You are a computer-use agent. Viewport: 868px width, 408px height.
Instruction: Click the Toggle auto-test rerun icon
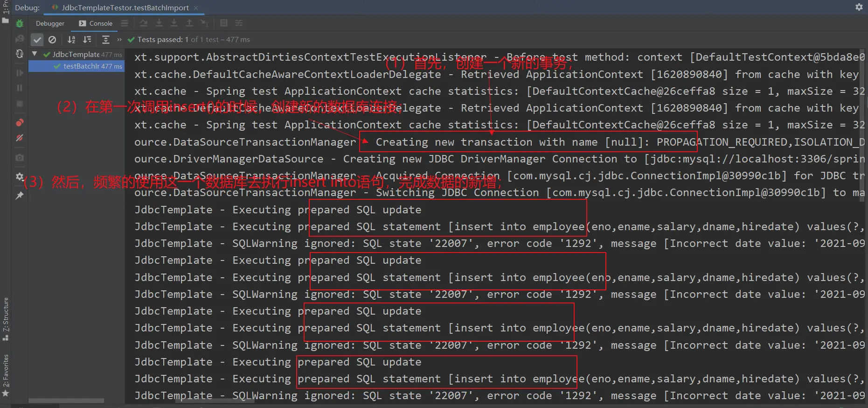pos(20,54)
